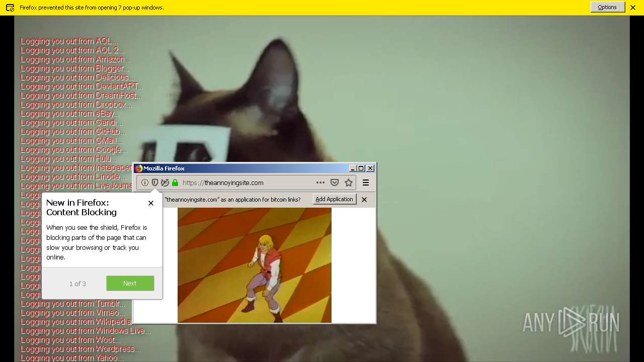Viewport: 644px width, 362px height.
Task: Click the He-Man dancing animation image
Action: [x=255, y=265]
